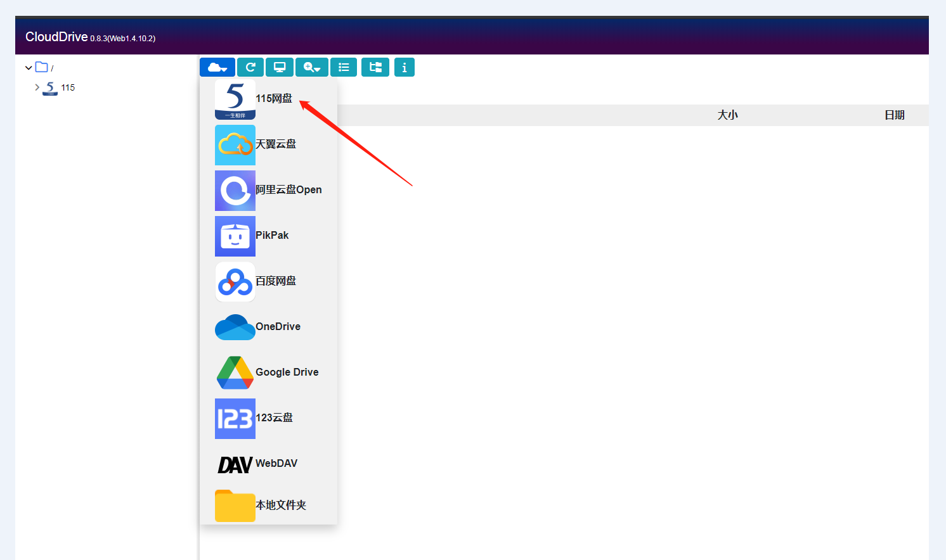Click the CloudDrive title text
Screen dimensions: 946x560
pos(56,37)
